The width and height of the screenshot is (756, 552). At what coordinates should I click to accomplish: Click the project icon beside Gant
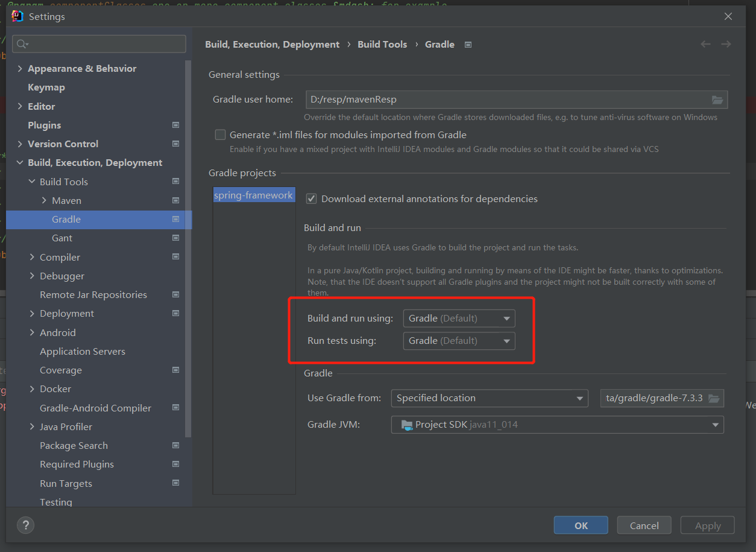[x=175, y=238]
